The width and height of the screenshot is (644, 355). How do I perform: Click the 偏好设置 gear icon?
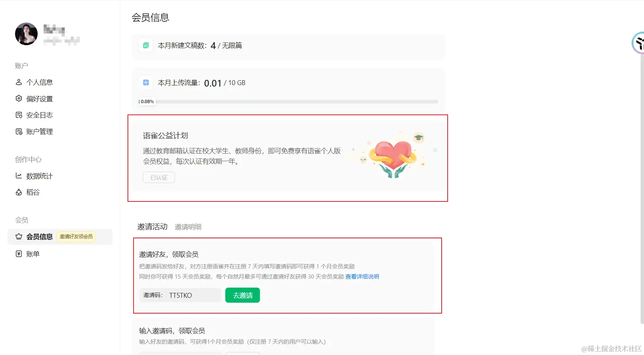[19, 99]
